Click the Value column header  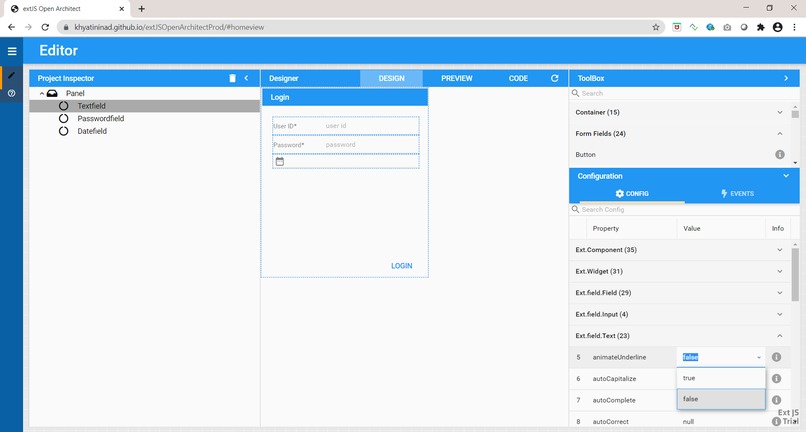(721, 228)
